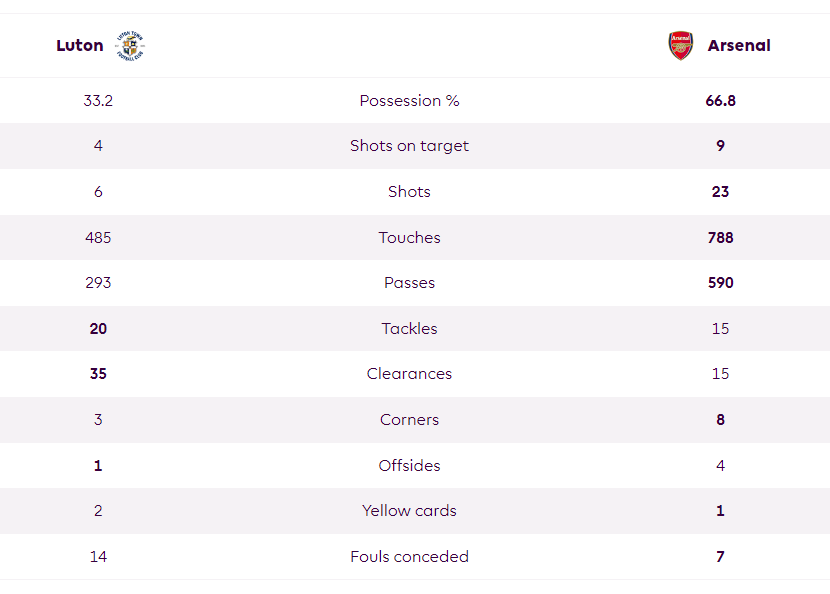Viewport: 830px width, 594px height.
Task: Select the Fouls conceded stat label
Action: click(409, 556)
